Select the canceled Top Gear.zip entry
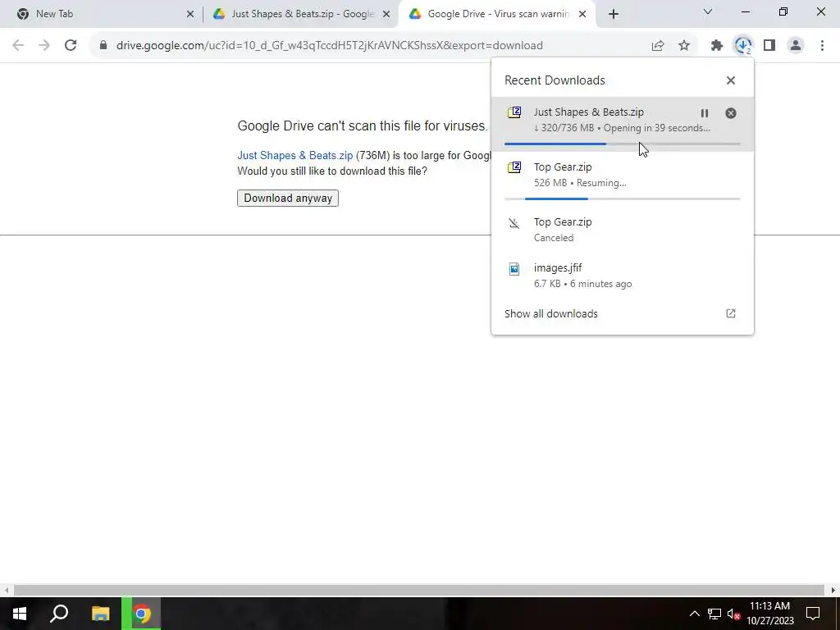Image resolution: width=840 pixels, height=630 pixels. pyautogui.click(x=622, y=230)
